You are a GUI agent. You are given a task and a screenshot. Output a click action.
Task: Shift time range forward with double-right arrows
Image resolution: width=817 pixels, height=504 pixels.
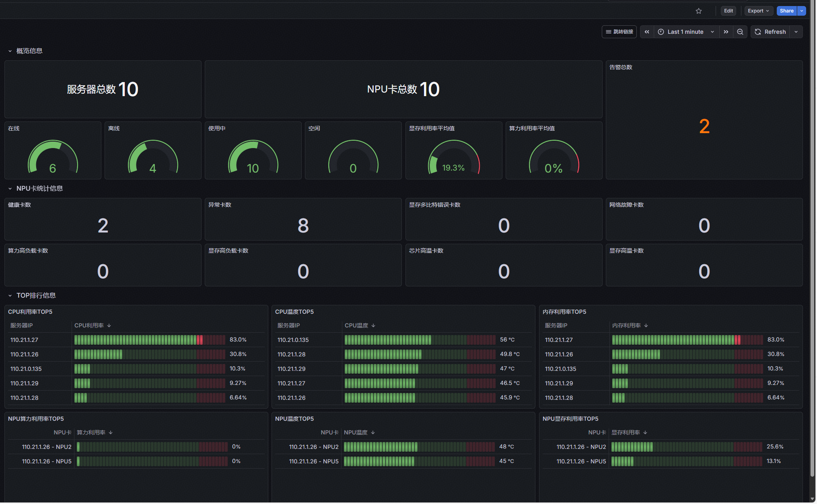pyautogui.click(x=726, y=32)
